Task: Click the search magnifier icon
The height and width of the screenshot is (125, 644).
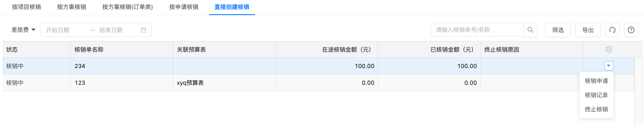Action: [530, 30]
